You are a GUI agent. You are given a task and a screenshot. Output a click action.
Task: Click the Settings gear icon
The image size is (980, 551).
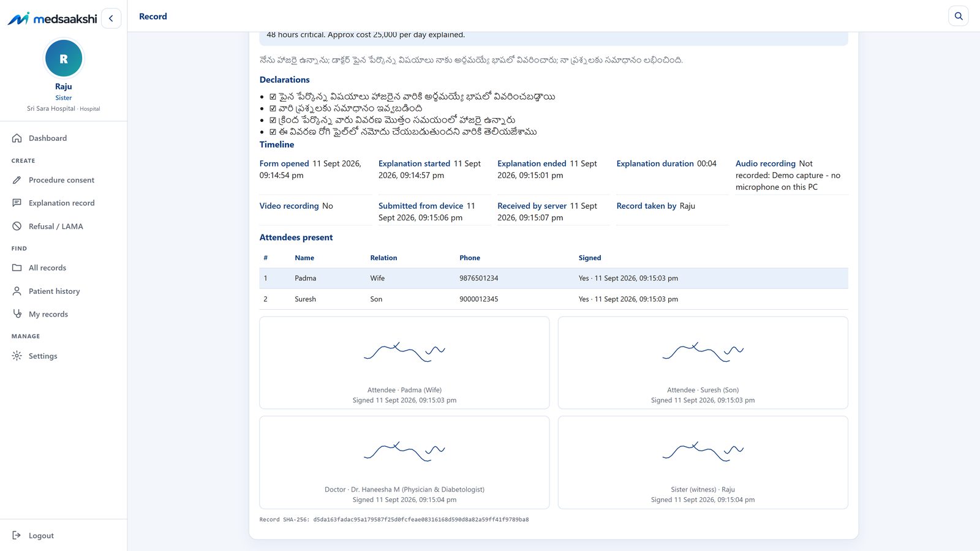tap(17, 356)
